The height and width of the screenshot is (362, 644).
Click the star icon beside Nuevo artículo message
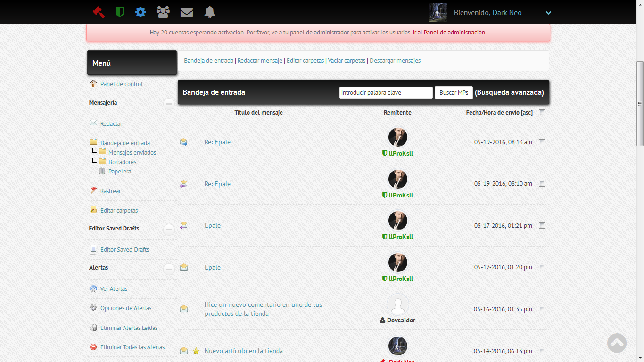coord(196,351)
